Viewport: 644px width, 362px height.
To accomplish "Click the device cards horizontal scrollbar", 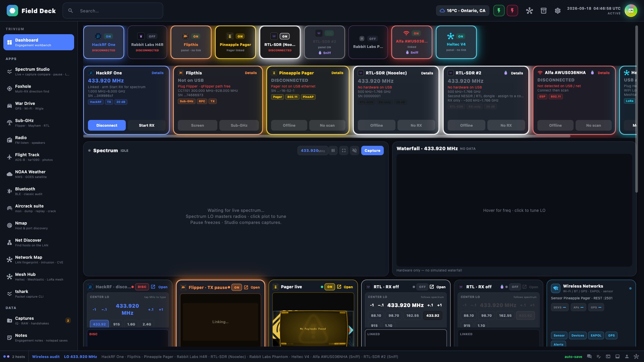I will pos(327,136).
